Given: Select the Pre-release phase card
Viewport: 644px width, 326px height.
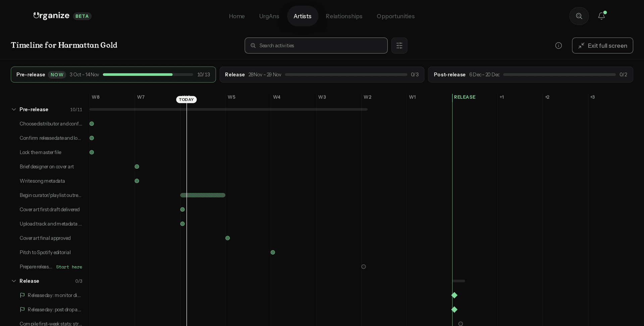Looking at the screenshot, I should [113, 75].
